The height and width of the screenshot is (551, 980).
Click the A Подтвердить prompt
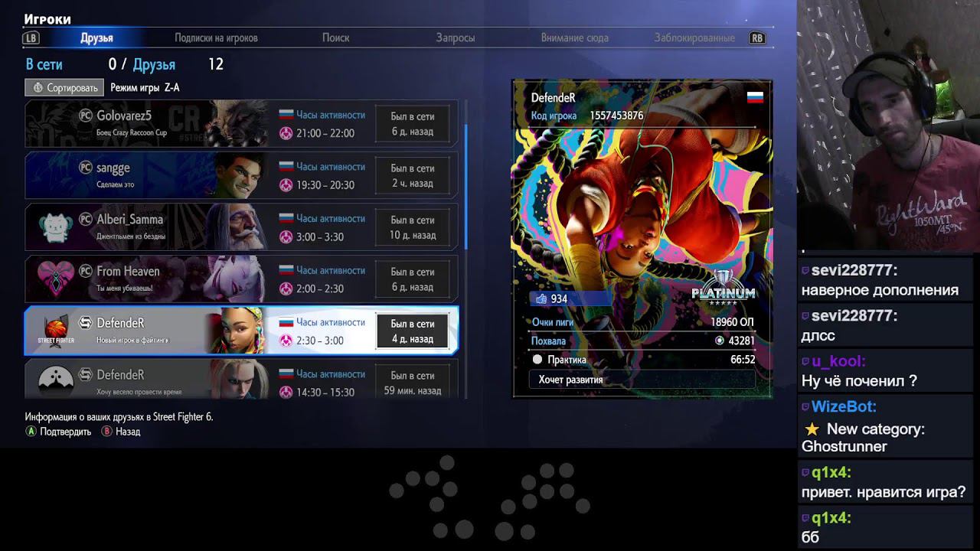pyautogui.click(x=58, y=432)
